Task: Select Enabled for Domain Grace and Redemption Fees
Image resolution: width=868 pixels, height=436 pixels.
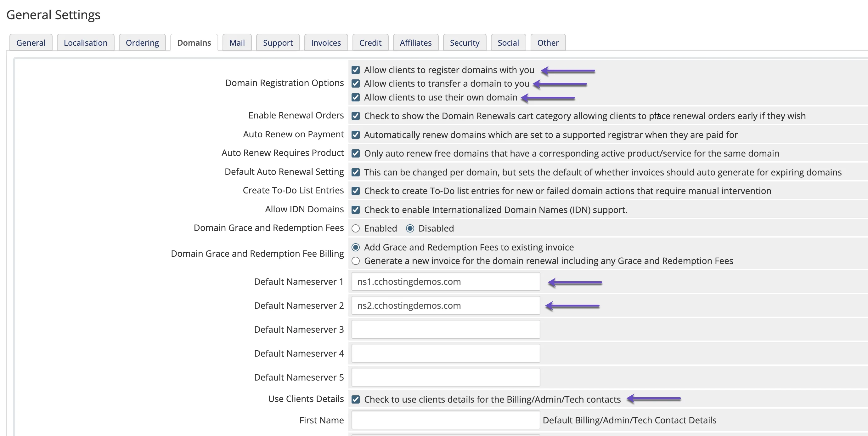Action: coord(356,228)
